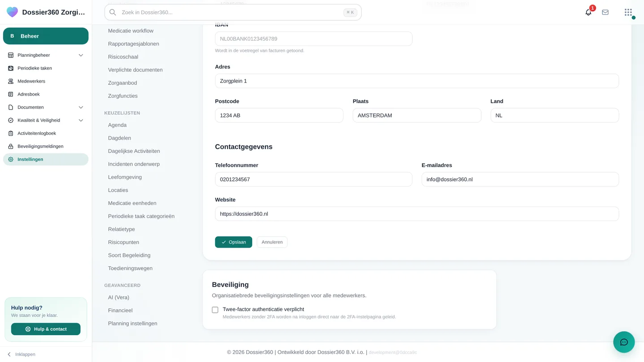Screen dimensions: 644x362
Task: Select Rapportagesjablonen in settings menu
Action: point(133,44)
